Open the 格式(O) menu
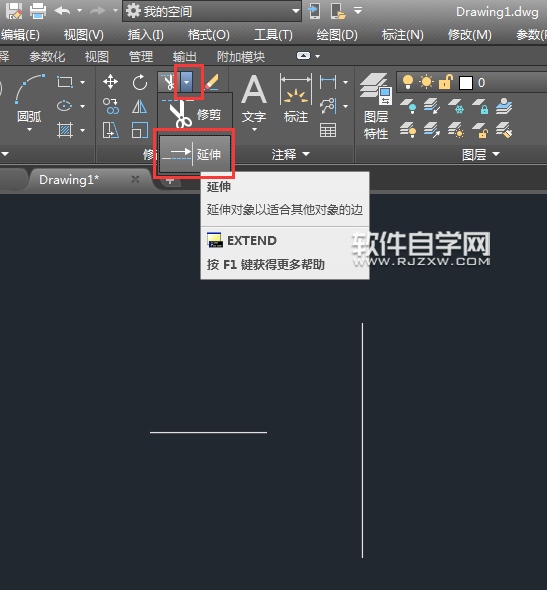This screenshot has height=590, width=547. (208, 35)
